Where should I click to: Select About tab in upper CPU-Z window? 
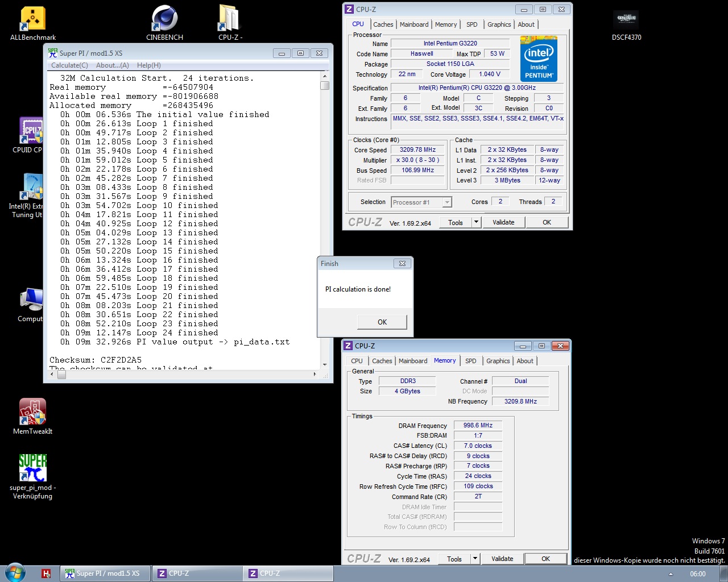click(526, 24)
